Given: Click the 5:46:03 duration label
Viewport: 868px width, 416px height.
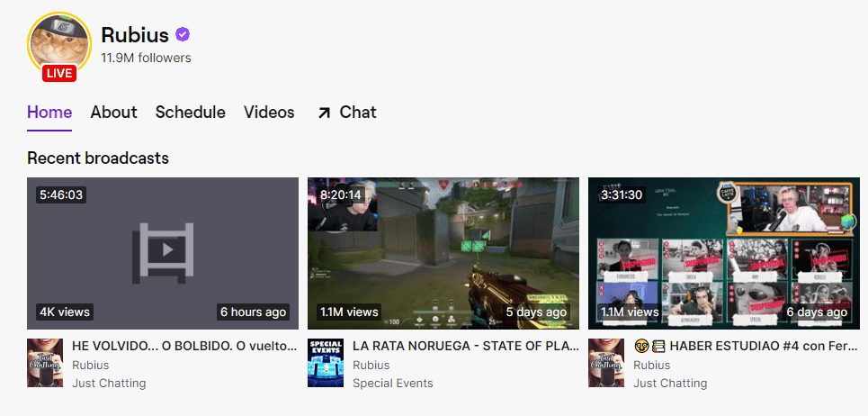Looking at the screenshot, I should coord(61,195).
